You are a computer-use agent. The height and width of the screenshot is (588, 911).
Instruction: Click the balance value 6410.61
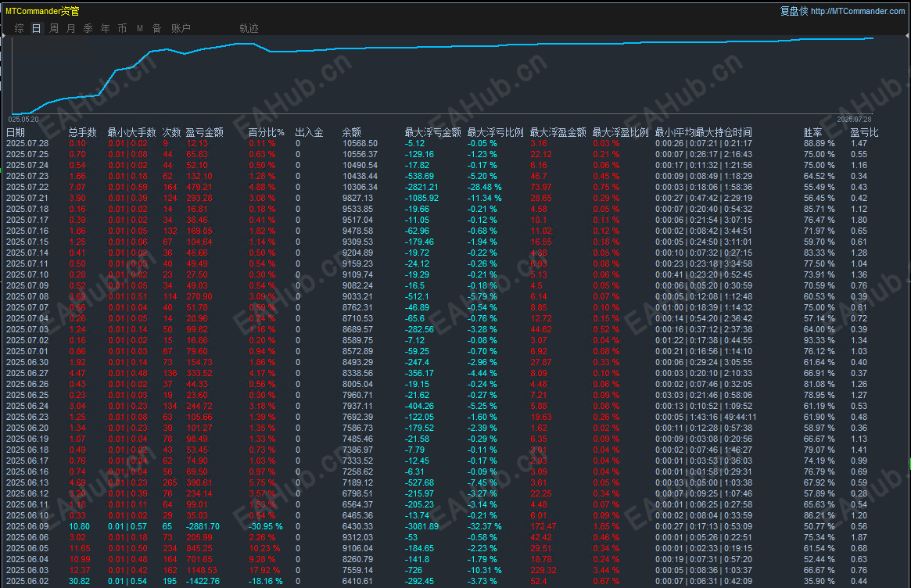click(x=358, y=581)
